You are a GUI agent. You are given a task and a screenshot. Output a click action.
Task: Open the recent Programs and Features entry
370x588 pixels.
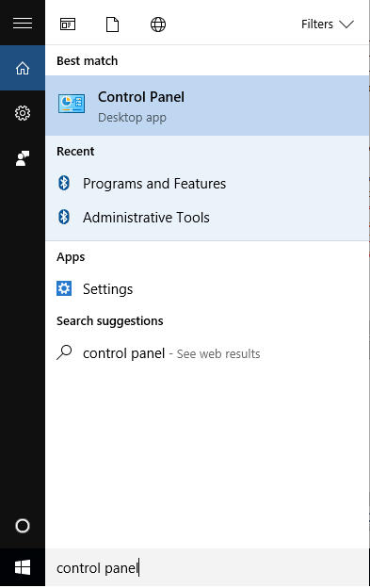click(207, 184)
